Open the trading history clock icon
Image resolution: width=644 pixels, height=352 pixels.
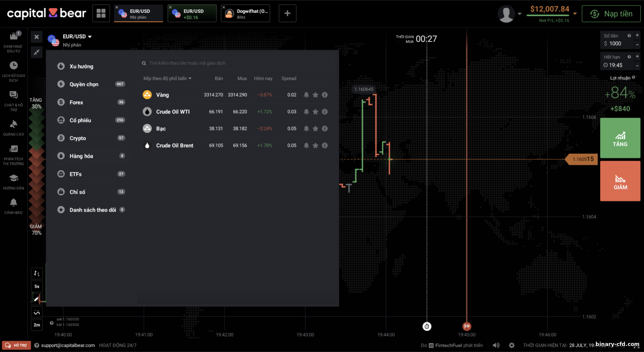[x=14, y=66]
